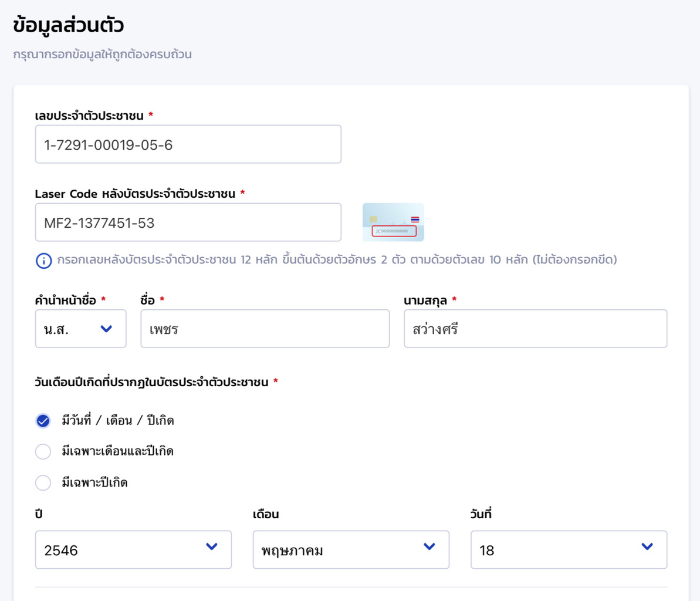700x601 pixels.
Task: Click into the Laser Code input field
Action: [x=188, y=222]
